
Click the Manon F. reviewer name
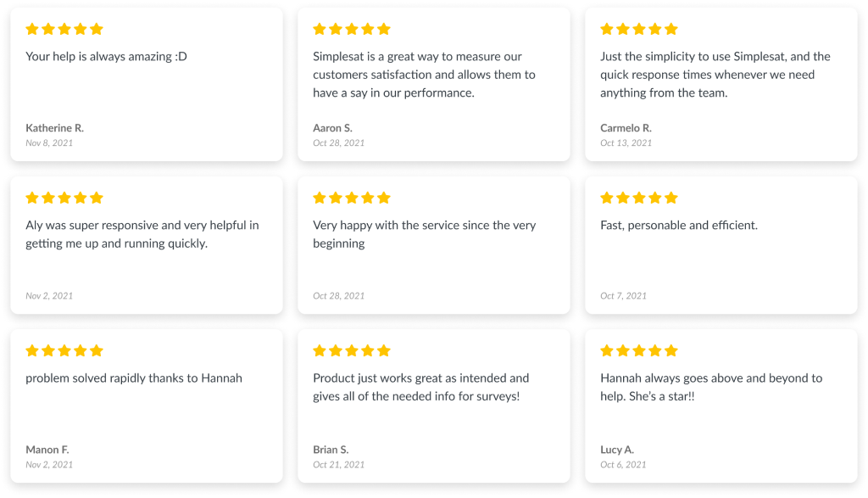tap(47, 450)
